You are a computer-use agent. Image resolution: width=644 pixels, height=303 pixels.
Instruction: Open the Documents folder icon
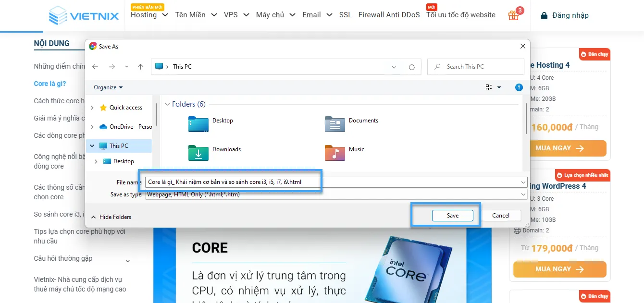(x=334, y=124)
